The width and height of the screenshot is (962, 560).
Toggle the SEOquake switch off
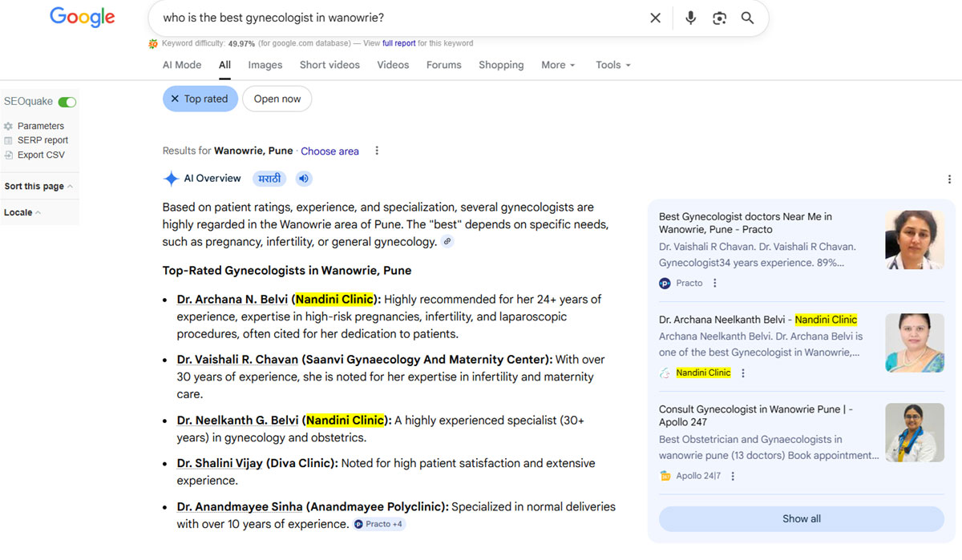(67, 102)
